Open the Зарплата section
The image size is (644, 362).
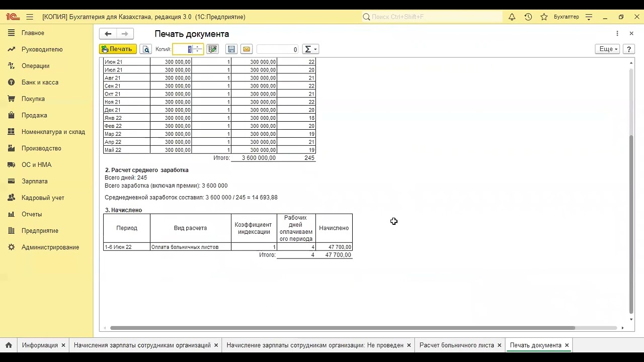click(x=34, y=182)
